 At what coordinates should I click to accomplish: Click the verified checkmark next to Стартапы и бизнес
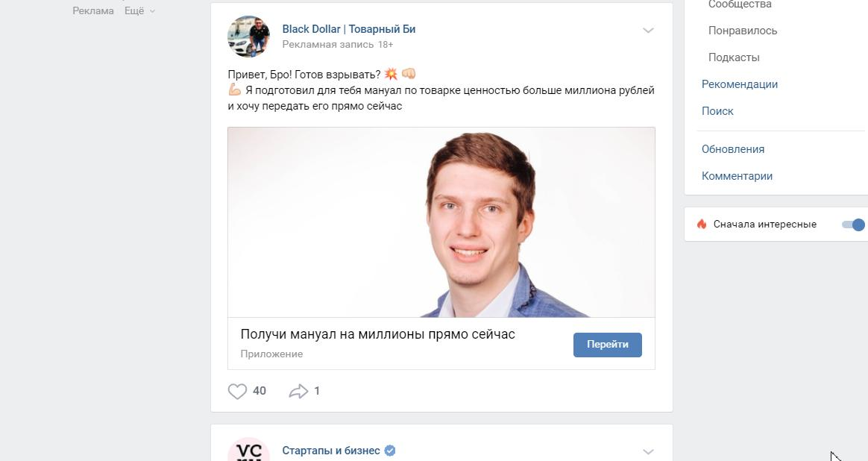(390, 451)
